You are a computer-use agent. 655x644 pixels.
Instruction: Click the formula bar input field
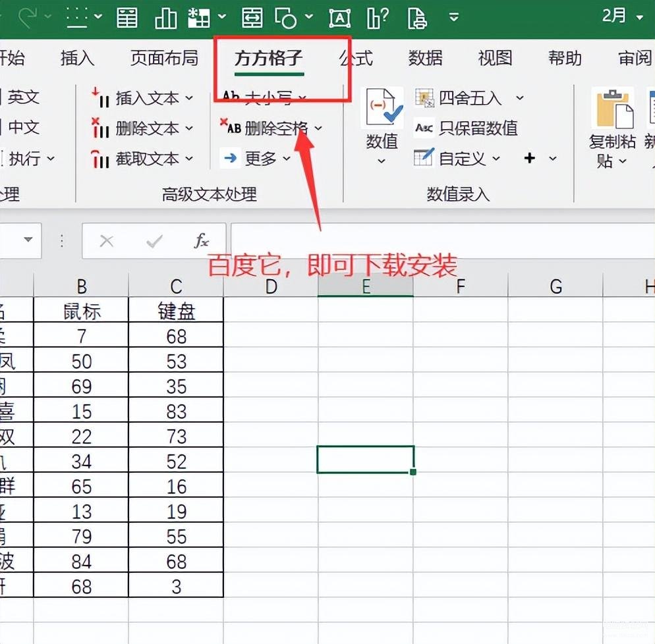click(441, 241)
